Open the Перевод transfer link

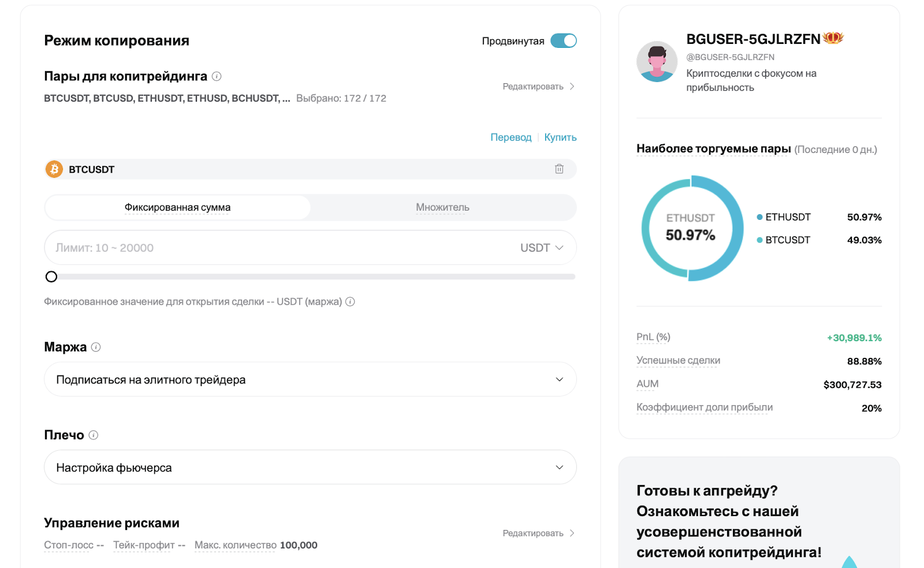click(511, 137)
